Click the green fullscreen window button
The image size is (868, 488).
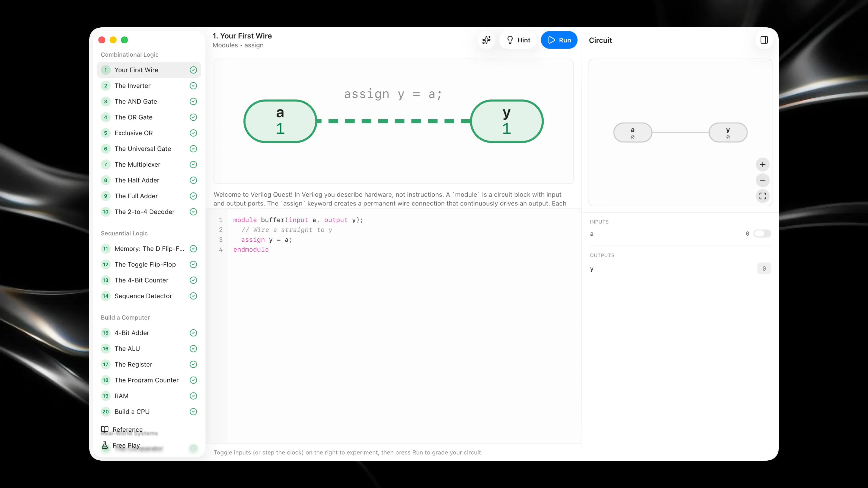pyautogui.click(x=124, y=40)
